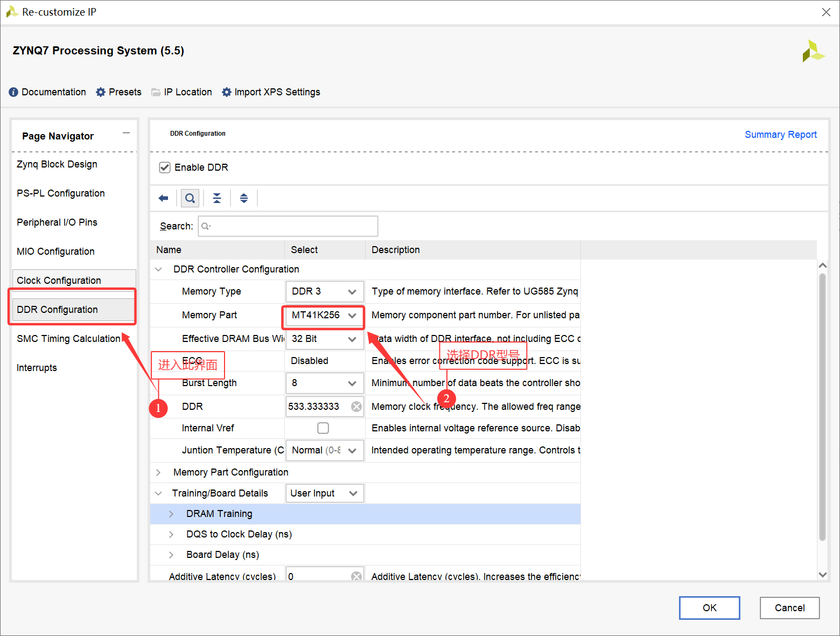
Task: Toggle the search magnifier toolbar button
Action: [x=190, y=198]
